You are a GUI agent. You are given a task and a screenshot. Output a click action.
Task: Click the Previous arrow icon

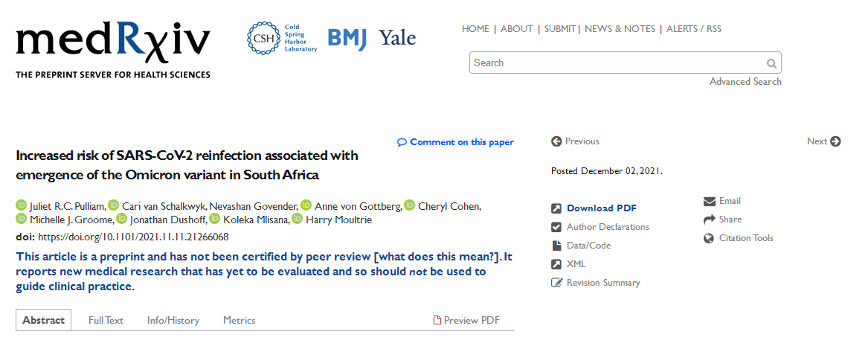click(x=556, y=141)
